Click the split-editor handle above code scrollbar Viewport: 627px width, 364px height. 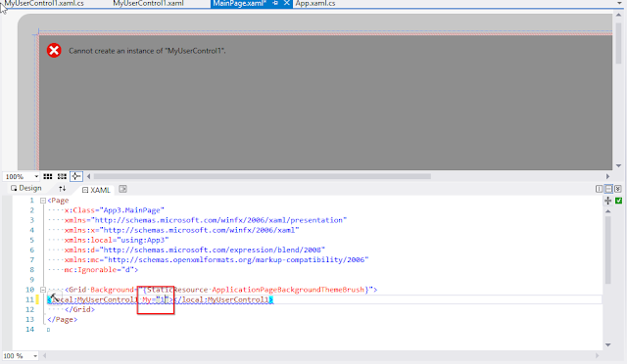point(608,201)
